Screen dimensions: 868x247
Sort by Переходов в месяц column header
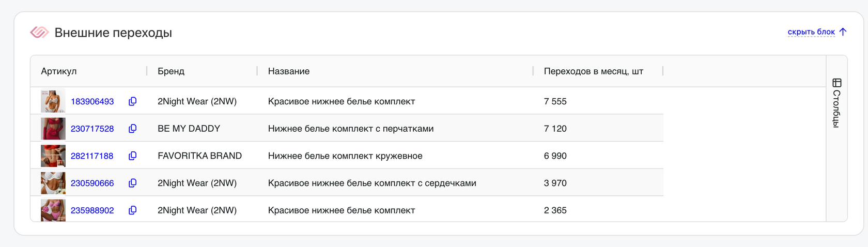click(593, 71)
